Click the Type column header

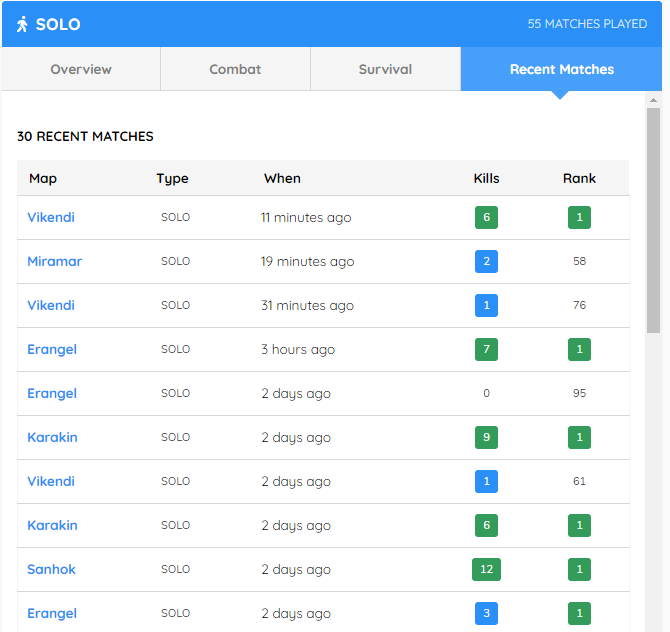(172, 179)
